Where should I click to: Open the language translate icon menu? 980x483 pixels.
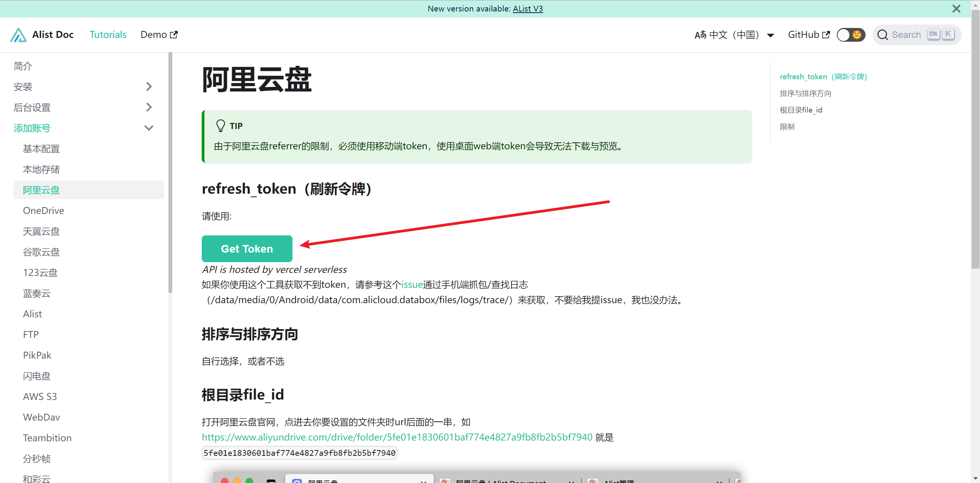pos(701,35)
